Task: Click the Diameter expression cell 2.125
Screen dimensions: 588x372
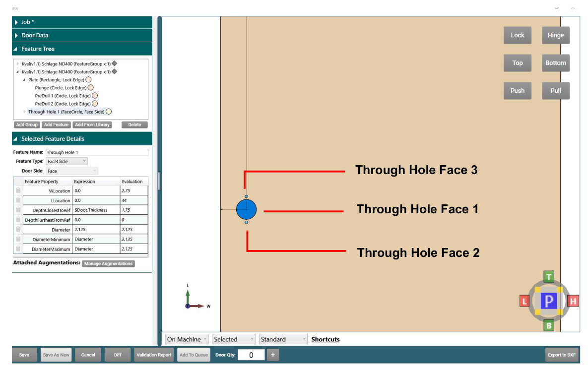Action: [96, 230]
